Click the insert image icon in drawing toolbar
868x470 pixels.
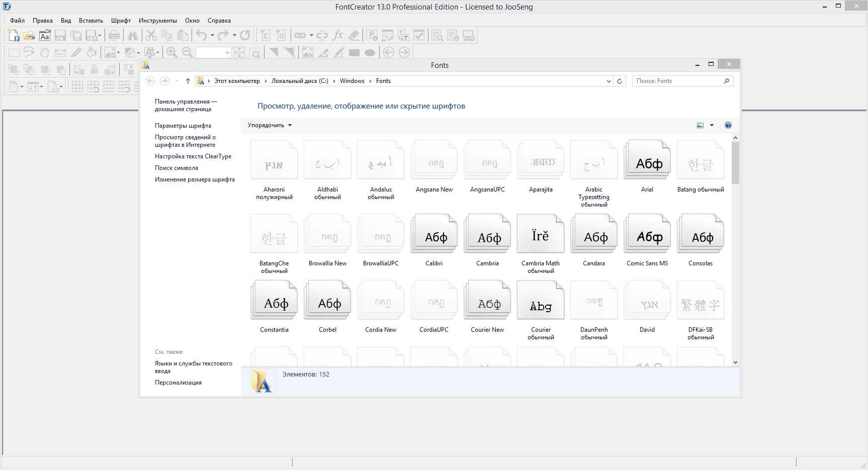[307, 52]
